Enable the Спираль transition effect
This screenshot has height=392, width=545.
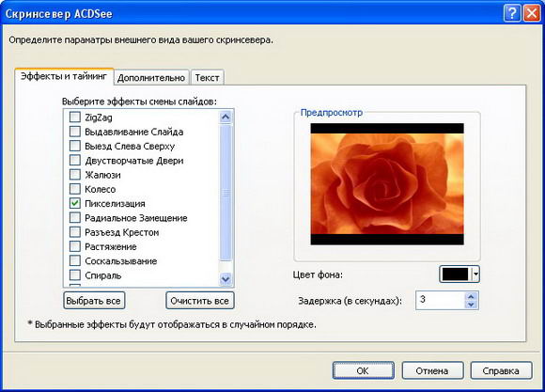(75, 275)
